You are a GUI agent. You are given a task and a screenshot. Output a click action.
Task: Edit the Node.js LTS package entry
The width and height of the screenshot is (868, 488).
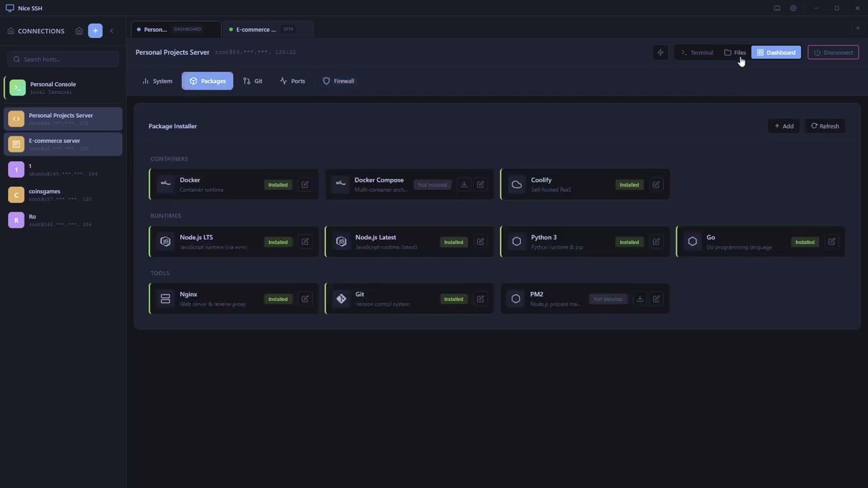click(305, 242)
